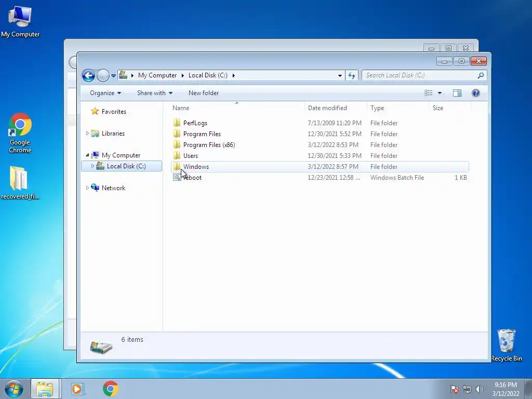Open Help via the question mark icon
The height and width of the screenshot is (399, 532).
pos(476,93)
